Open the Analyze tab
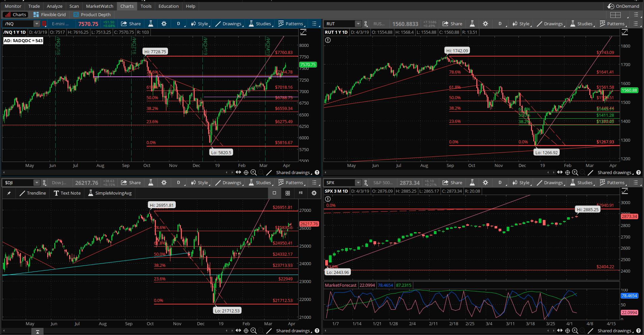 pyautogui.click(x=55, y=6)
